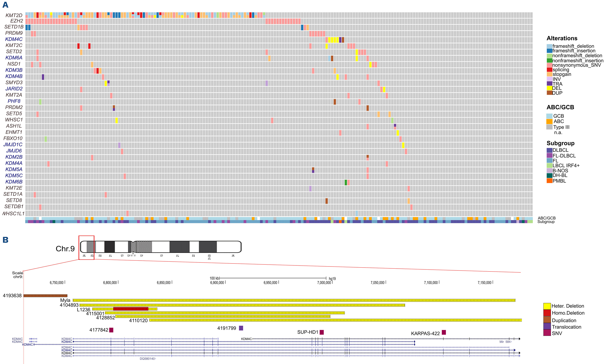
Task: Click the brown duplication bar for 4193638
Action: point(45,296)
